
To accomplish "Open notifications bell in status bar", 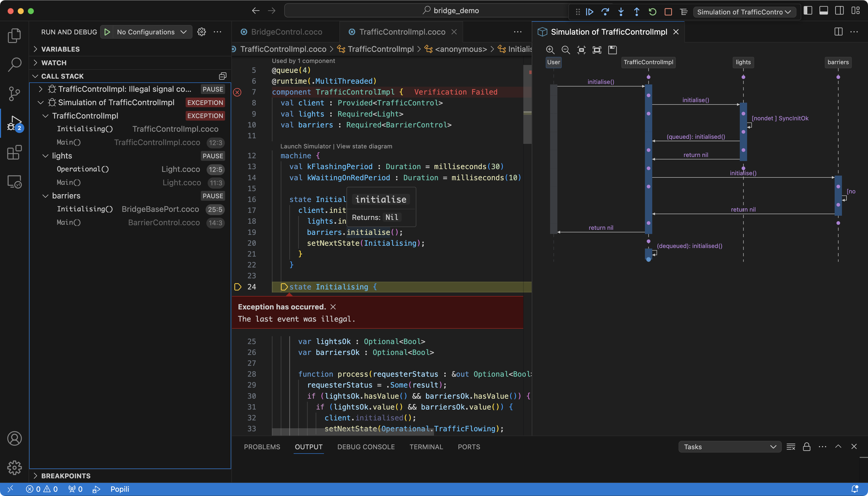I will click(x=855, y=489).
